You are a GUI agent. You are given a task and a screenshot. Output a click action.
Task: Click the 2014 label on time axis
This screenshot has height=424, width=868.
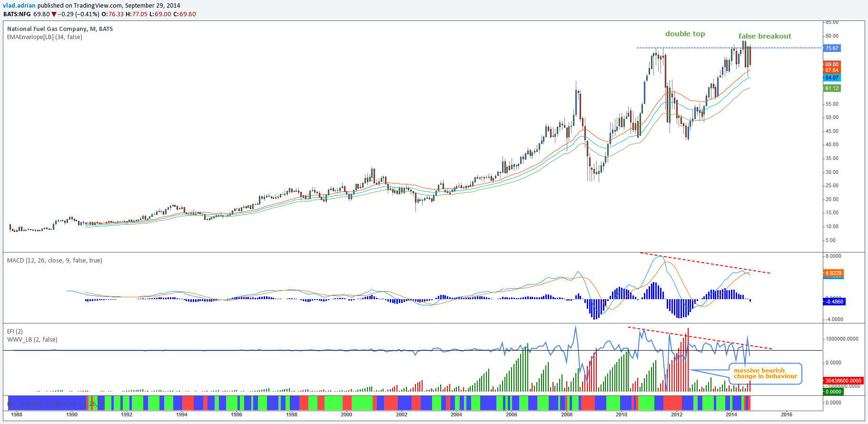(731, 414)
